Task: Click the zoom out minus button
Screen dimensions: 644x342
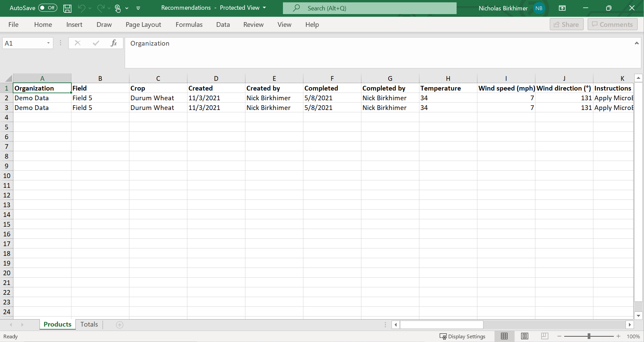Action: pos(559,336)
